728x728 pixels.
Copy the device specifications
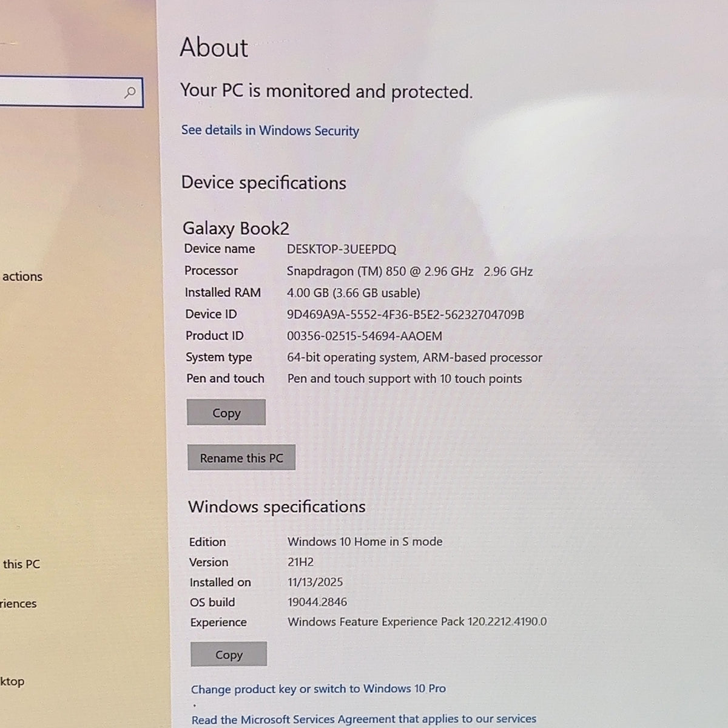(x=226, y=413)
